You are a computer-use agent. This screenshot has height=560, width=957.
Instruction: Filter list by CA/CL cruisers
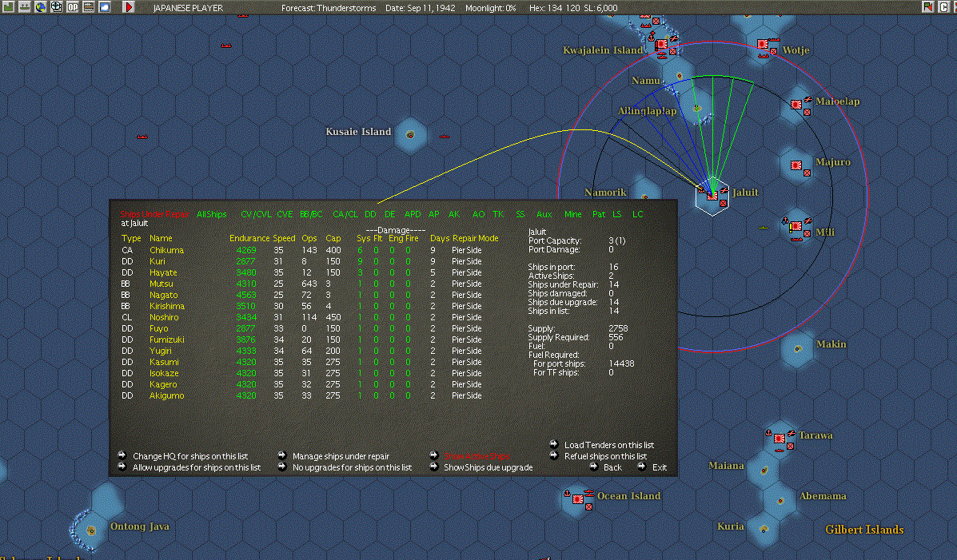pos(345,214)
